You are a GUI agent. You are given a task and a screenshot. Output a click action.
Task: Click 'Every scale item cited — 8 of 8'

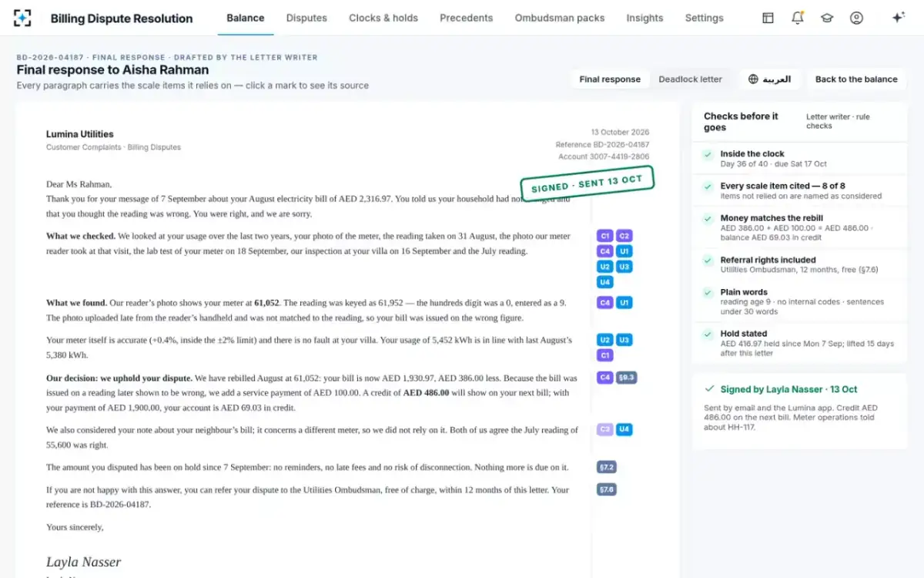pos(799,191)
